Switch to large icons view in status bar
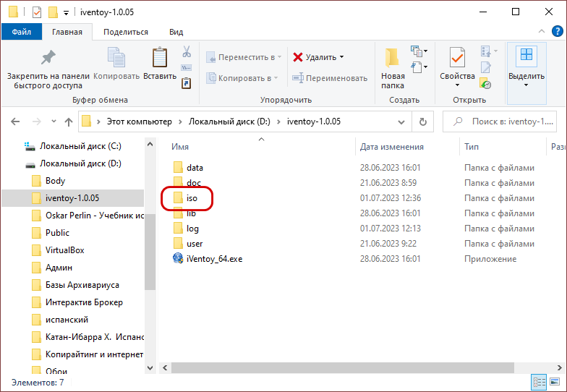The height and width of the screenshot is (392, 567). [555, 382]
